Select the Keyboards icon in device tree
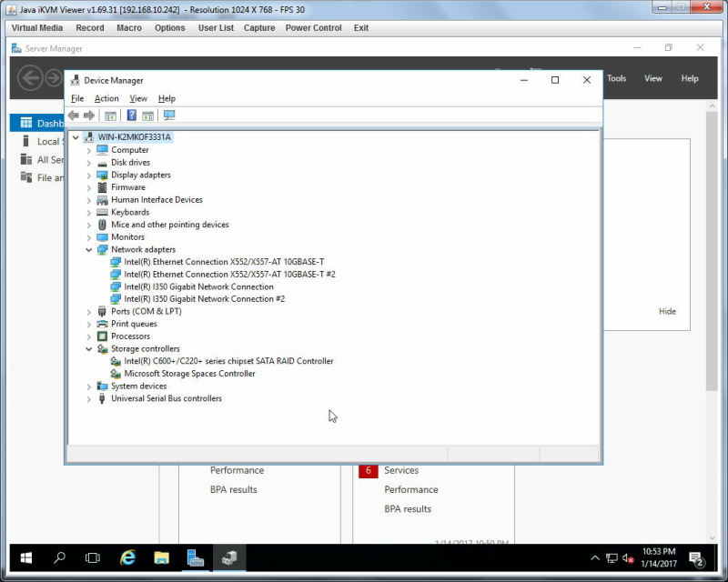The height and width of the screenshot is (582, 728). [102, 212]
